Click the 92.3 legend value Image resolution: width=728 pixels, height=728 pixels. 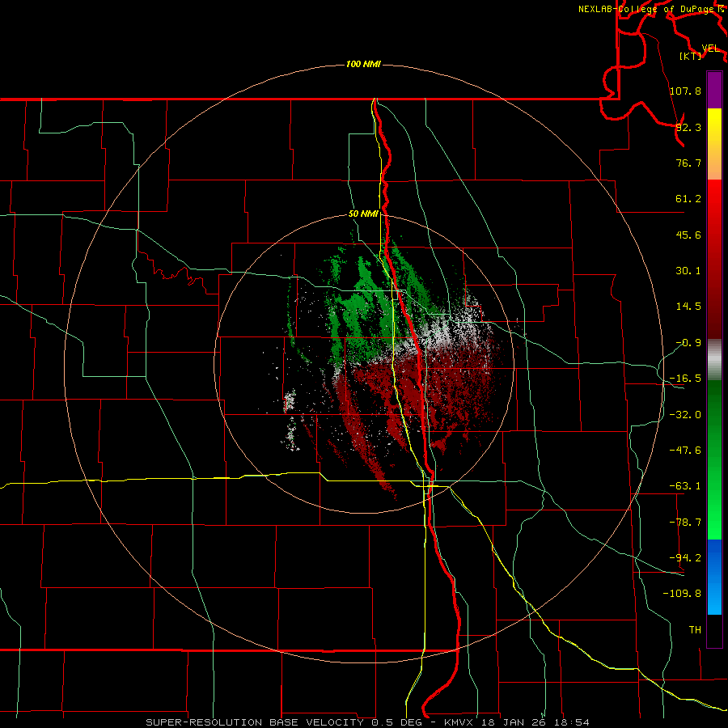[x=688, y=127]
